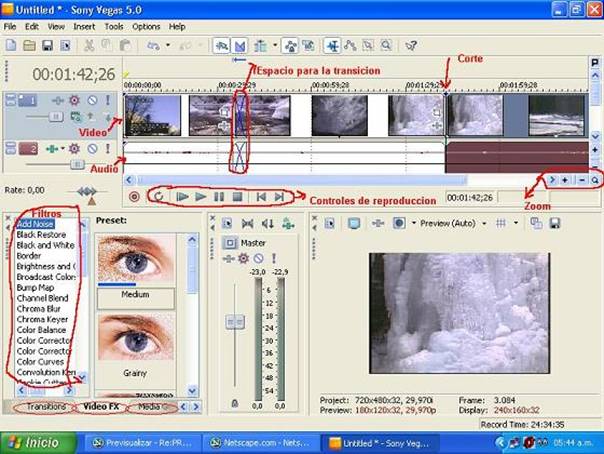Toggle Lock Envelopes to Events button
This screenshot has width=604, height=454.
coord(290,46)
